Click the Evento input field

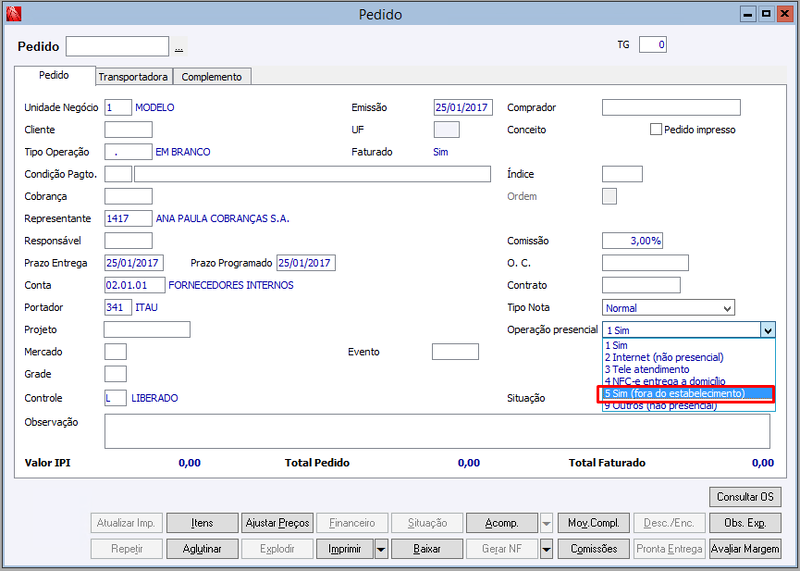(455, 352)
